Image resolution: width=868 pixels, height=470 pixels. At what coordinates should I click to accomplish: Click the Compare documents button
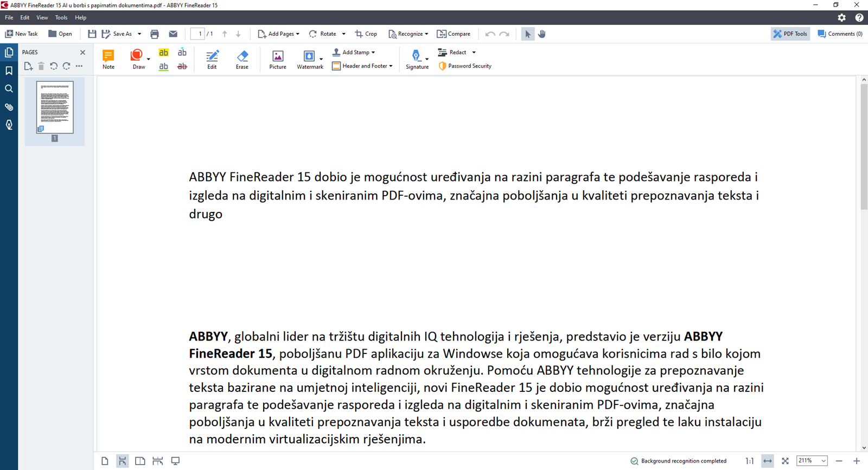point(454,34)
